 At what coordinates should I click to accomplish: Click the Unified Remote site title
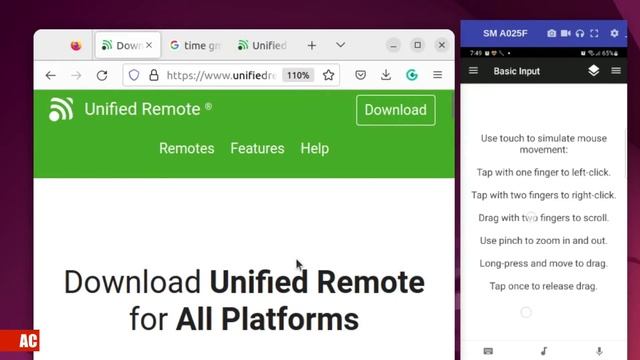[142, 109]
